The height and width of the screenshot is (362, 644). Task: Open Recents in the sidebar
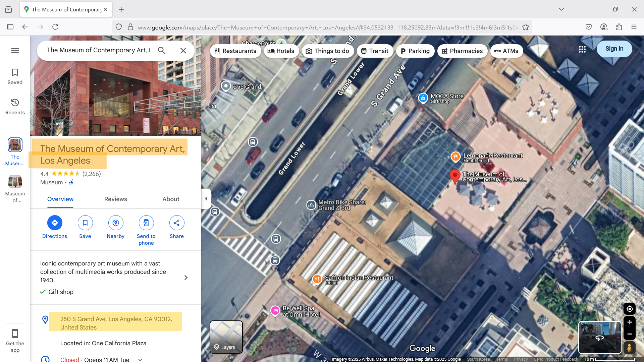point(15,107)
